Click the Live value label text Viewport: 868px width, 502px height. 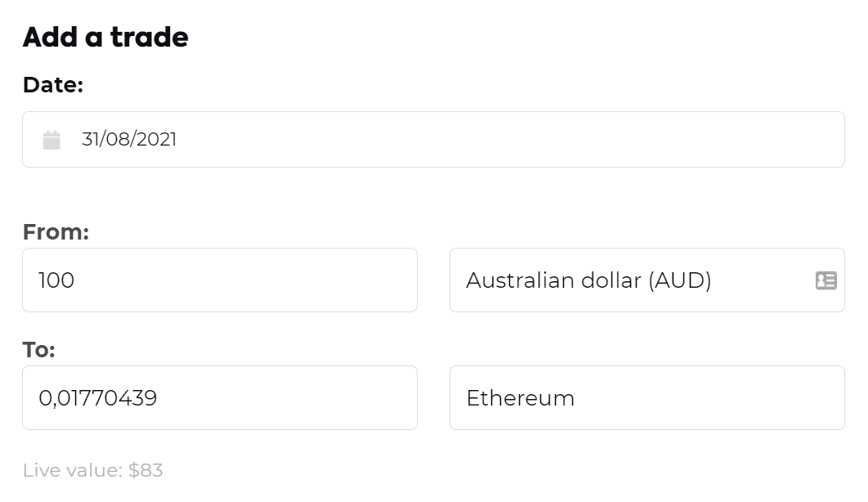tap(72, 470)
